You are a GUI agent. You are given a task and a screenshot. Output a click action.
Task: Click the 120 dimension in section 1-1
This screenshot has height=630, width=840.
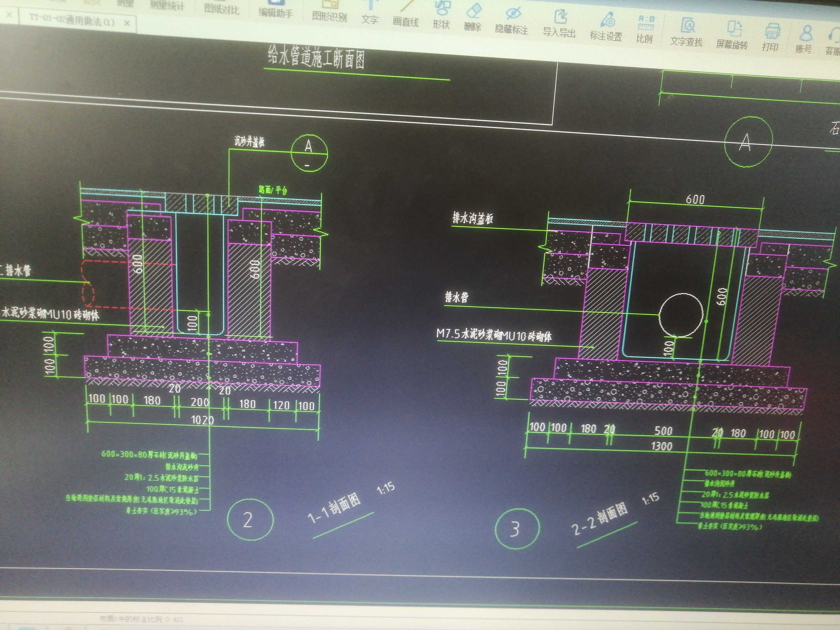pos(282,406)
